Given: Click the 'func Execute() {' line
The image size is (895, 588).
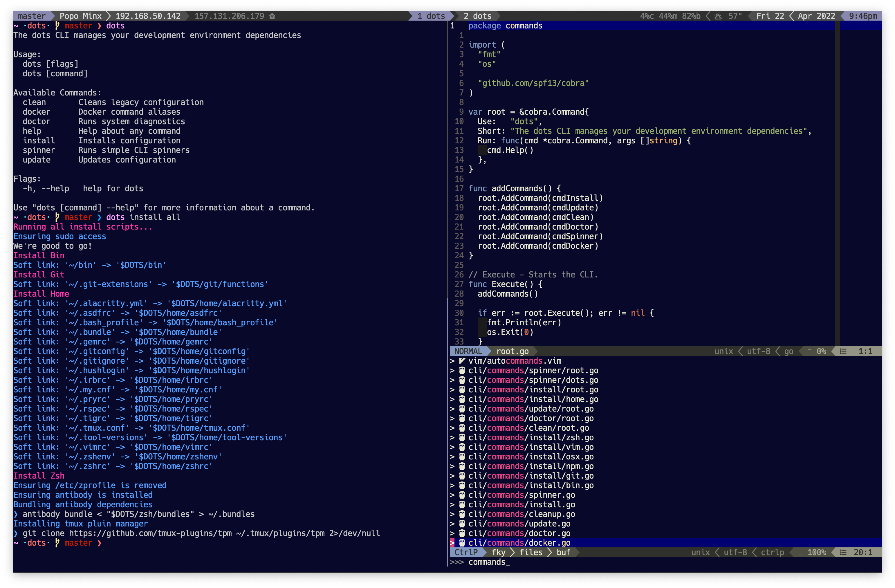Looking at the screenshot, I should coord(506,284).
